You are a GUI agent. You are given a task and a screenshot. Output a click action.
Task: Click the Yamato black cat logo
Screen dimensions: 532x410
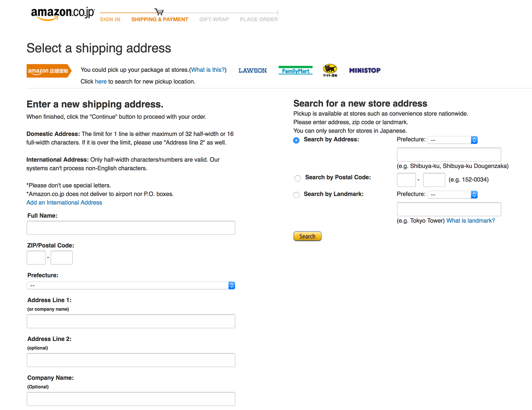pos(330,70)
